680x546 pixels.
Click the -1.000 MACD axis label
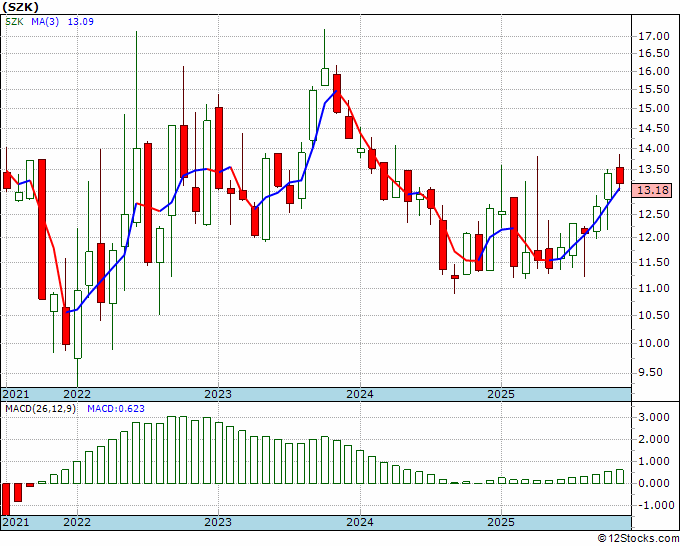click(652, 505)
